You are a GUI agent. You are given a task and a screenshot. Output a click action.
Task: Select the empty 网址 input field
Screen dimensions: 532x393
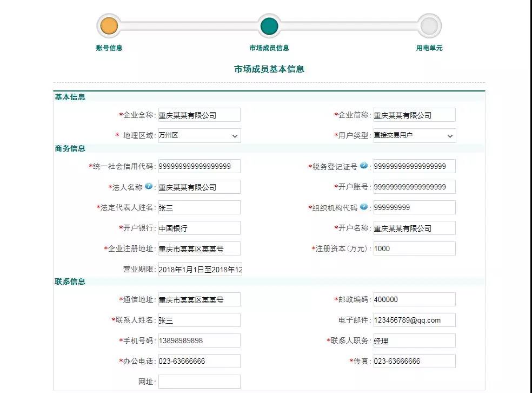(x=198, y=382)
